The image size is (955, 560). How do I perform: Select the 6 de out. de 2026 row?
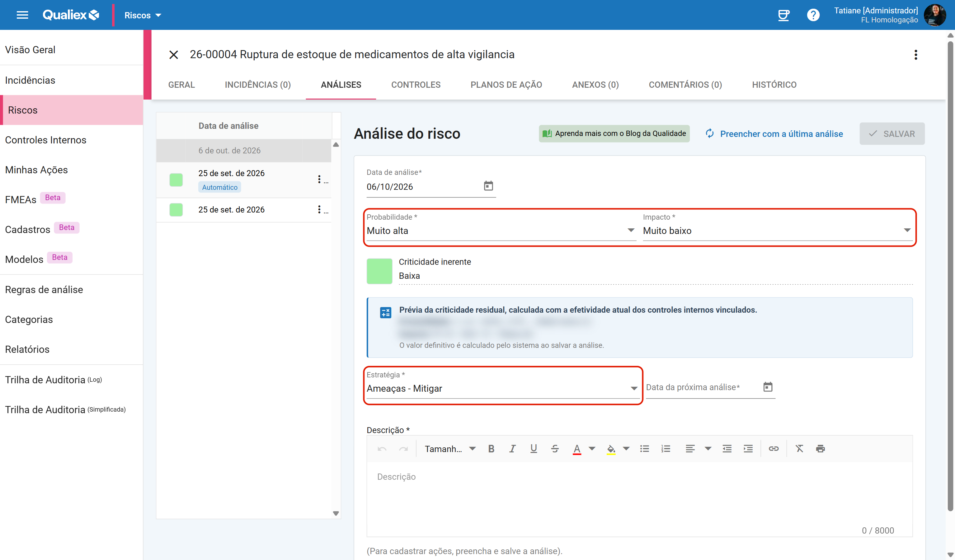244,150
